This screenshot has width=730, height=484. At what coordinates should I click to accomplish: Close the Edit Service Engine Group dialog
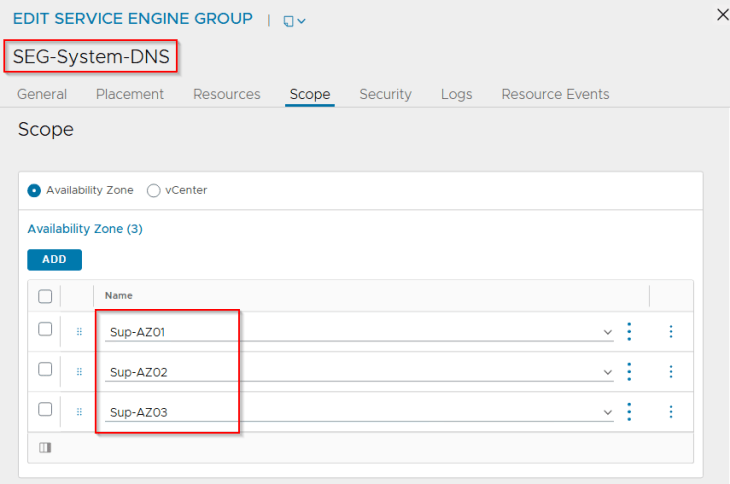[x=723, y=14]
